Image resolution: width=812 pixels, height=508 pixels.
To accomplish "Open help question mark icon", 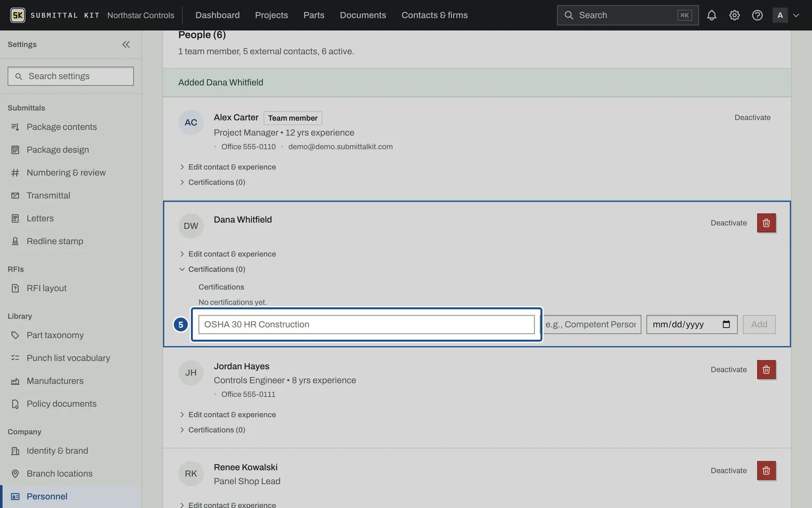I will [x=757, y=15].
